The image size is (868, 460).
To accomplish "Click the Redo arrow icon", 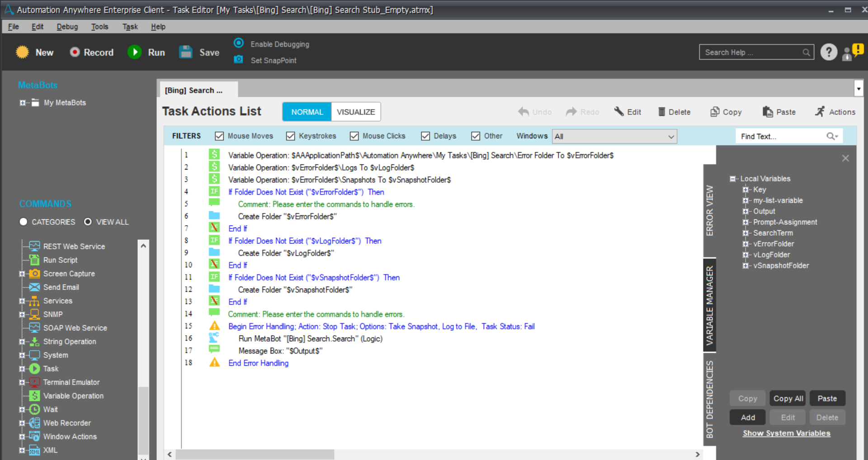I will pos(571,112).
